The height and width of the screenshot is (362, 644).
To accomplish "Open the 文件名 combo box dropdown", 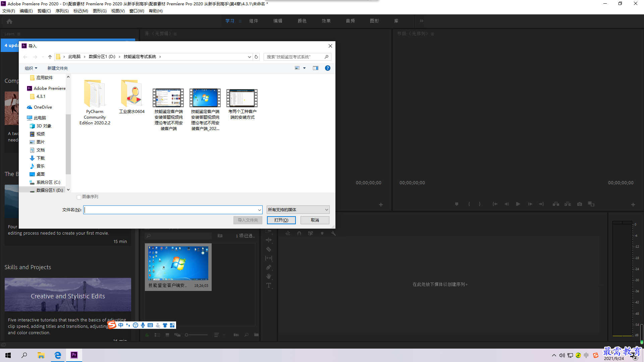I will tap(259, 210).
